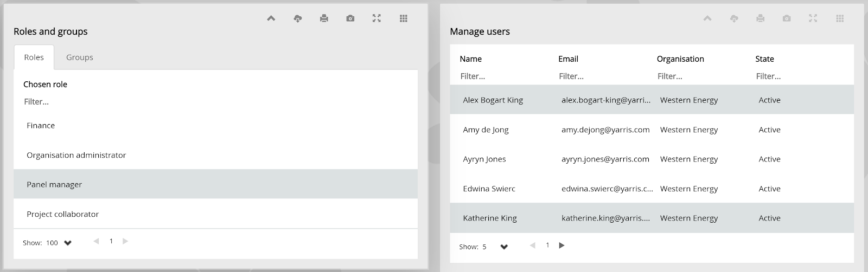Click Western Energy for Edwina Swierc
Viewport: 868px width, 272px height.
click(689, 189)
